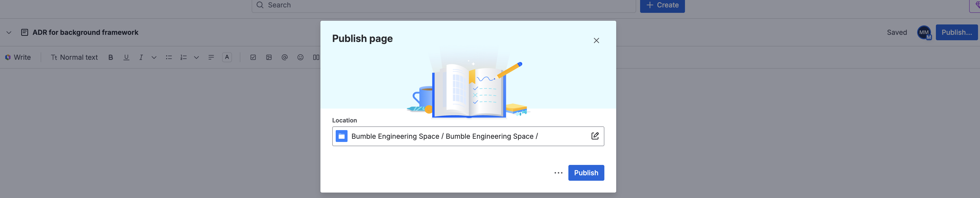Expand more text formatting options

pos(154,58)
